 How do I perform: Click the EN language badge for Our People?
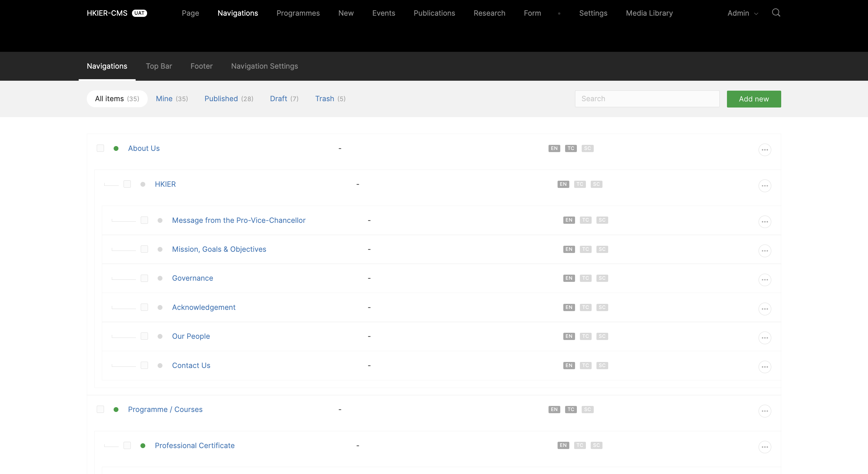[x=569, y=336]
